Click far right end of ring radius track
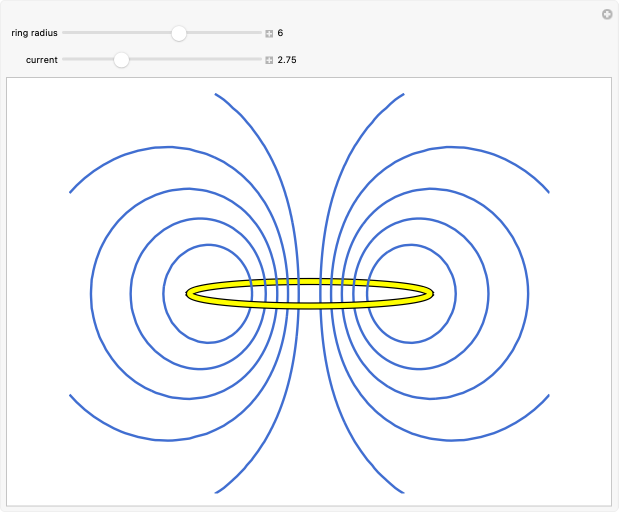The width and height of the screenshot is (619, 513). pos(259,33)
